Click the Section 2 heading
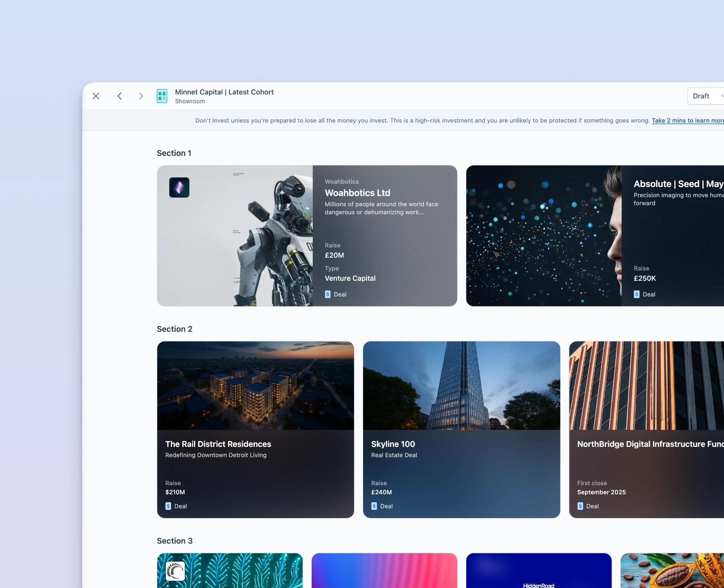Viewport: 724px width, 588px height. (174, 329)
